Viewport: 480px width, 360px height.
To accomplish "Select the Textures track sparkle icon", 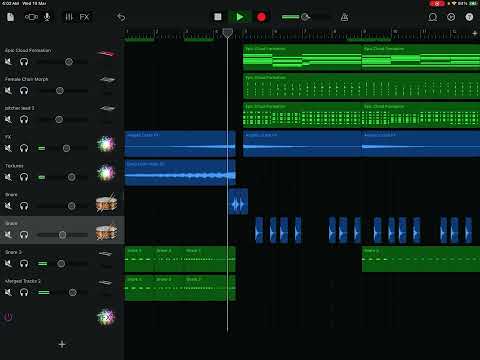I will [106, 173].
